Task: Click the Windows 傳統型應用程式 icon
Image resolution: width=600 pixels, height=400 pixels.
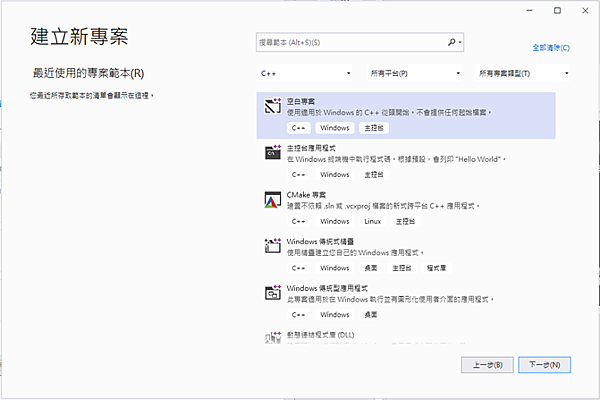Action: (x=271, y=292)
